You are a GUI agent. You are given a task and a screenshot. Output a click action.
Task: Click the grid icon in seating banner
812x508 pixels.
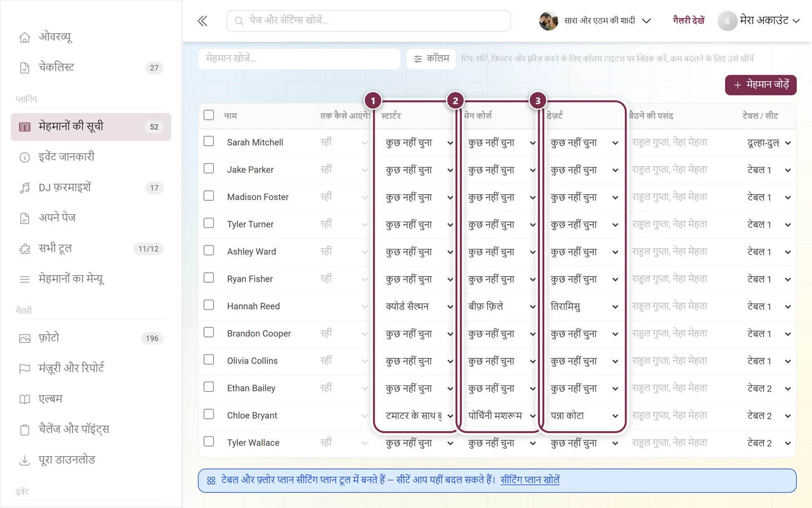coord(211,481)
